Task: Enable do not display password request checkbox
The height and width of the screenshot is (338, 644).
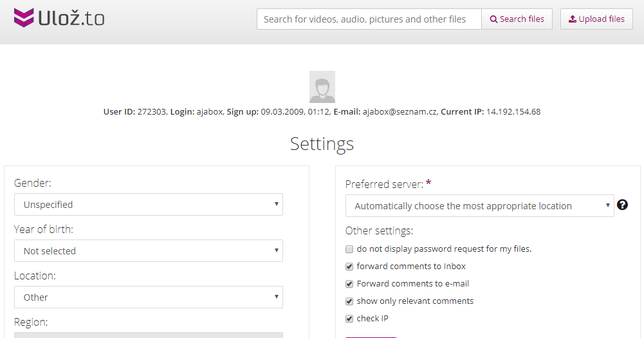Action: tap(349, 249)
